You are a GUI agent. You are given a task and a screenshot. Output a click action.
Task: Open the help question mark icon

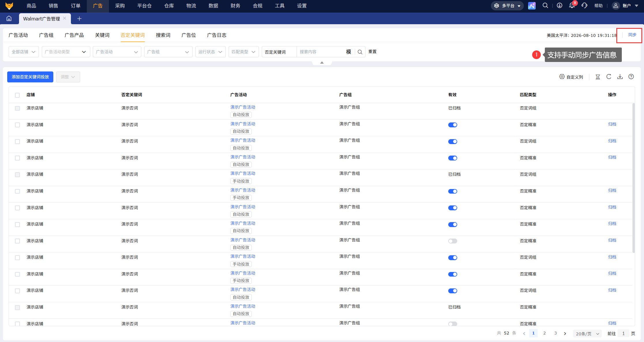[x=631, y=77]
